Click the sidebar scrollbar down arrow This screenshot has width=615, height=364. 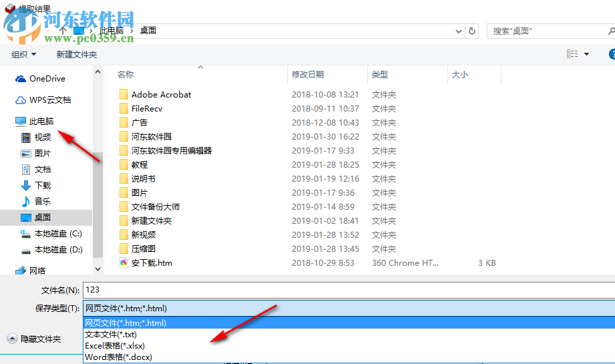(x=98, y=269)
